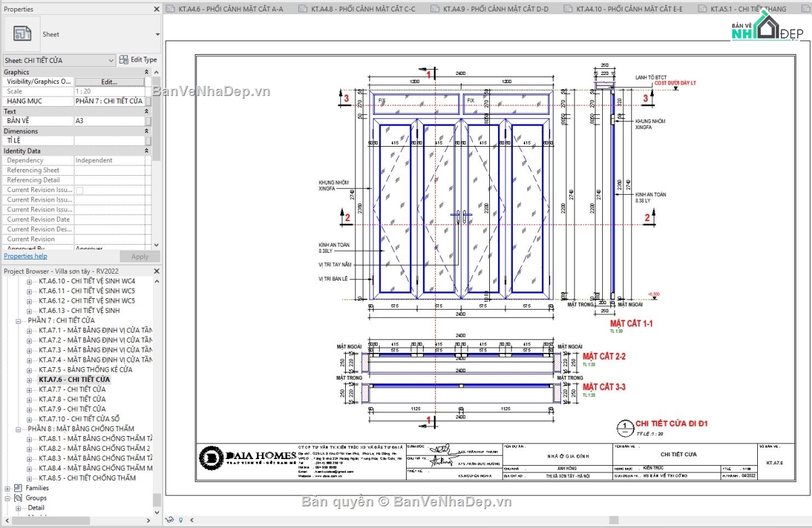Open the Sheet type selector dropdown
Viewport: 812px width, 528px height.
click(x=157, y=34)
